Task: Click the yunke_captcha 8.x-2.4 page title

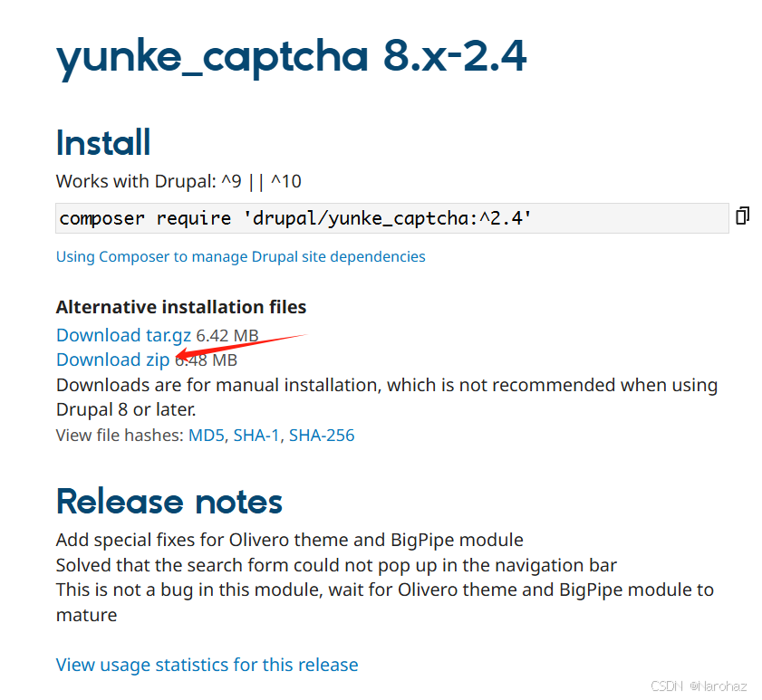Action: 291,56
